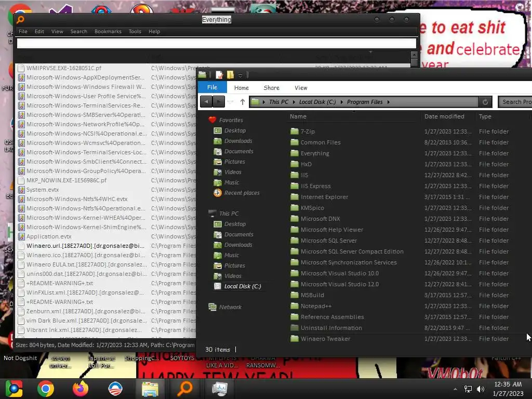Switch to the Home ribbon tab
The image size is (532, 399).
pyautogui.click(x=241, y=88)
